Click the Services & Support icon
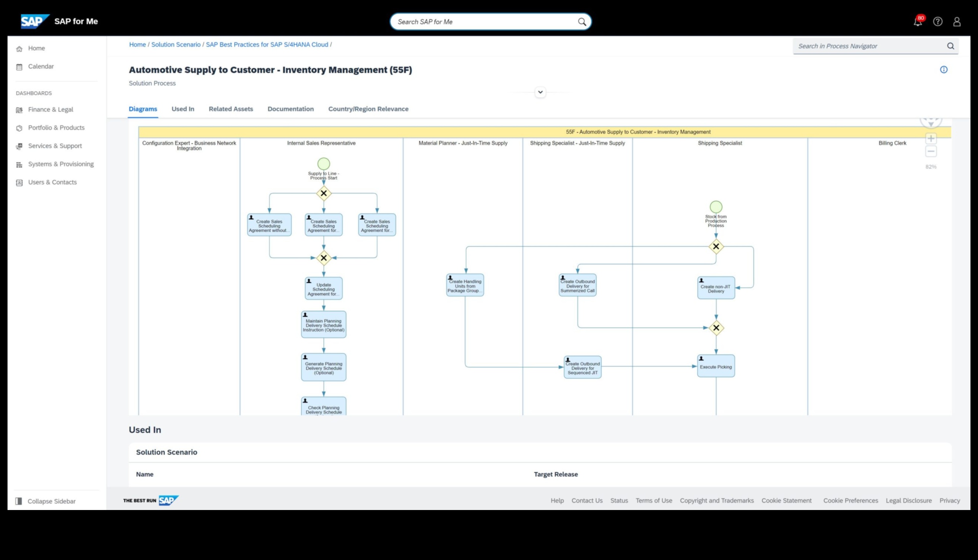 19,146
